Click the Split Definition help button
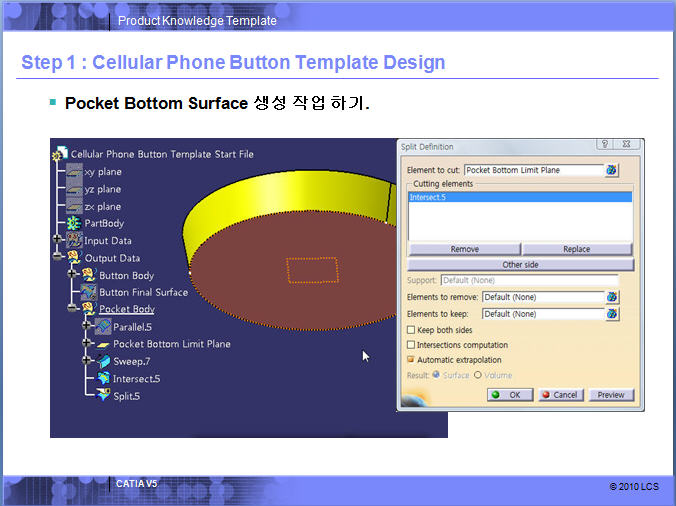Image resolution: width=676 pixels, height=506 pixels. [x=604, y=145]
